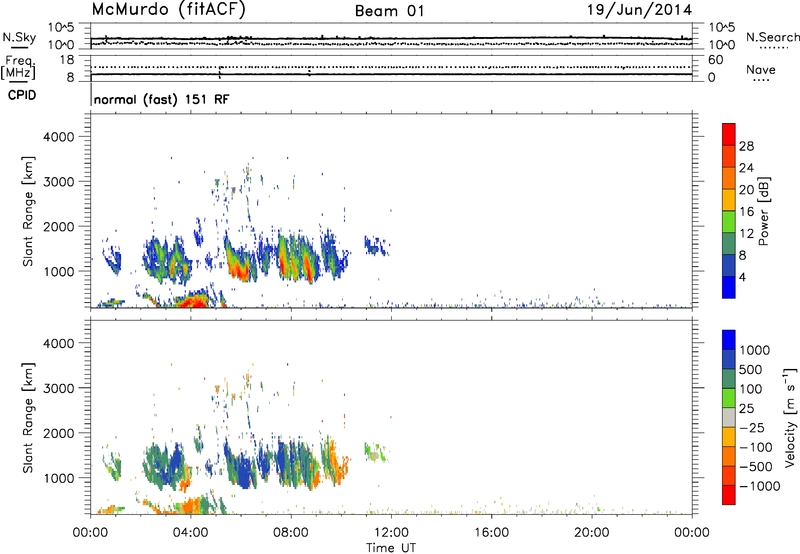Click the 'N.Search' legend label

click(x=772, y=37)
